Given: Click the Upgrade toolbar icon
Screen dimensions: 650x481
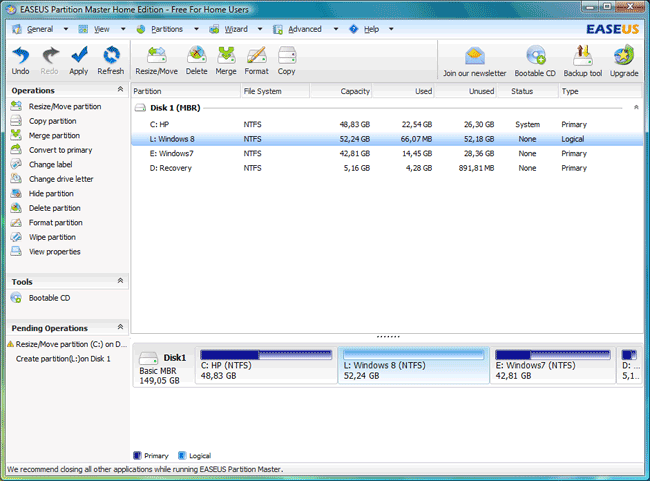Looking at the screenshot, I should point(624,59).
